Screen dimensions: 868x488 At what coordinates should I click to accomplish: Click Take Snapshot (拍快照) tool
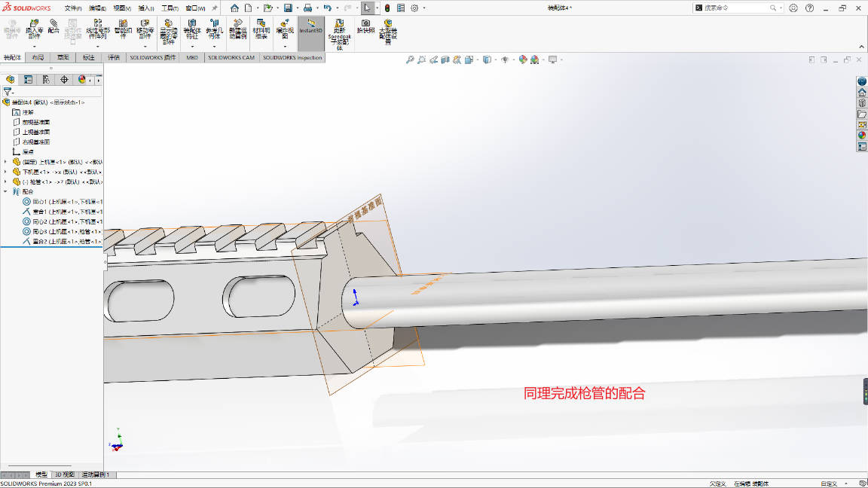coord(365,26)
